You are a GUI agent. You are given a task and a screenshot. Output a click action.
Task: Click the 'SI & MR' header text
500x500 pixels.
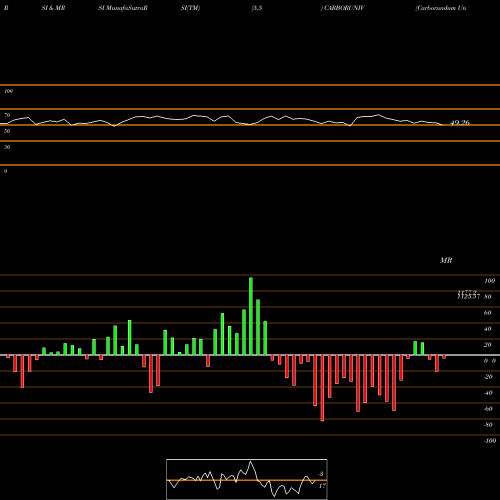(53, 8)
